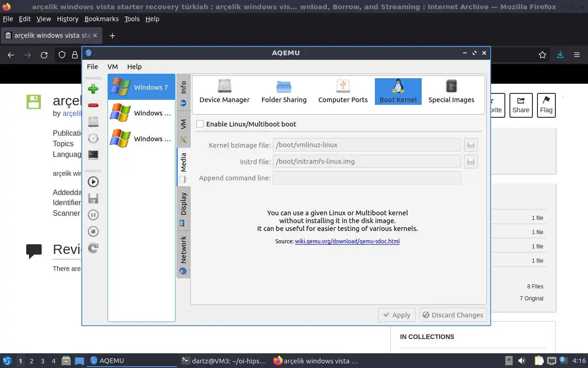Image resolution: width=588 pixels, height=368 pixels.
Task: Stop the VM with the stop icon
Action: [93, 231]
